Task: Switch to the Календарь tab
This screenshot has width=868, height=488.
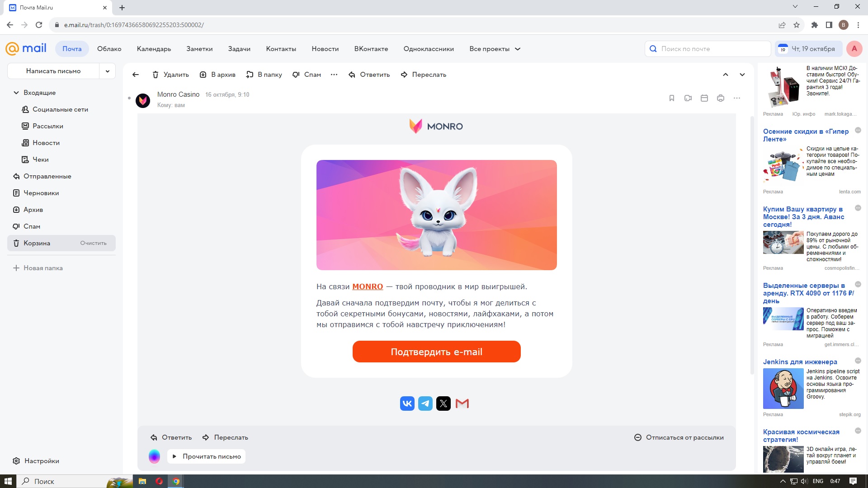Action: point(154,49)
